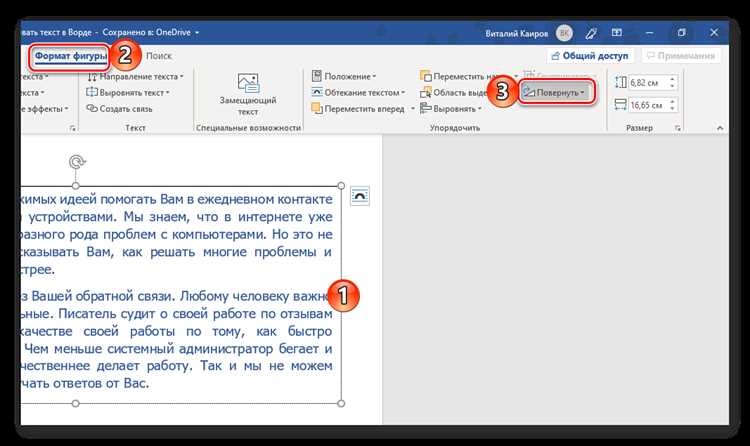This screenshot has width=750, height=446.
Task: Collapse the ribbon with the chevron
Action: [x=720, y=128]
